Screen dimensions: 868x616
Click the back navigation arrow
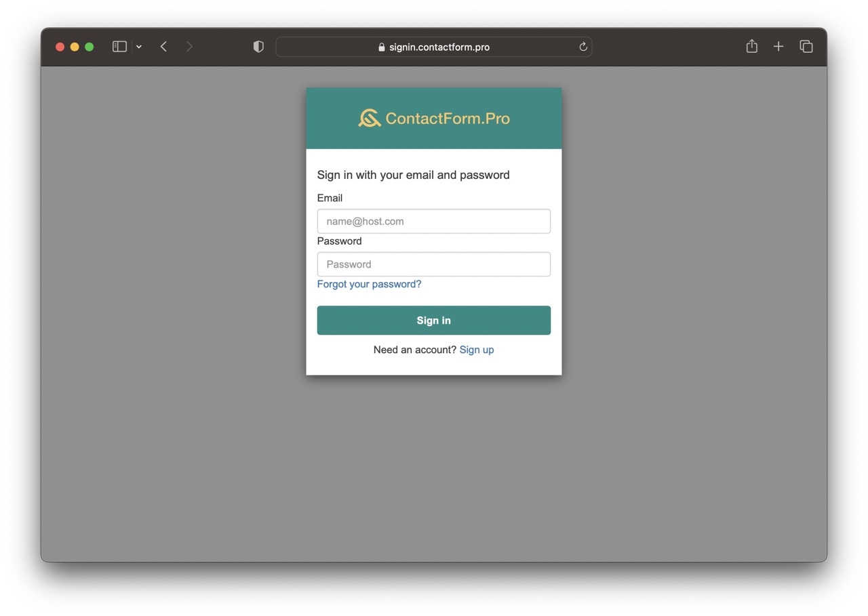[163, 46]
